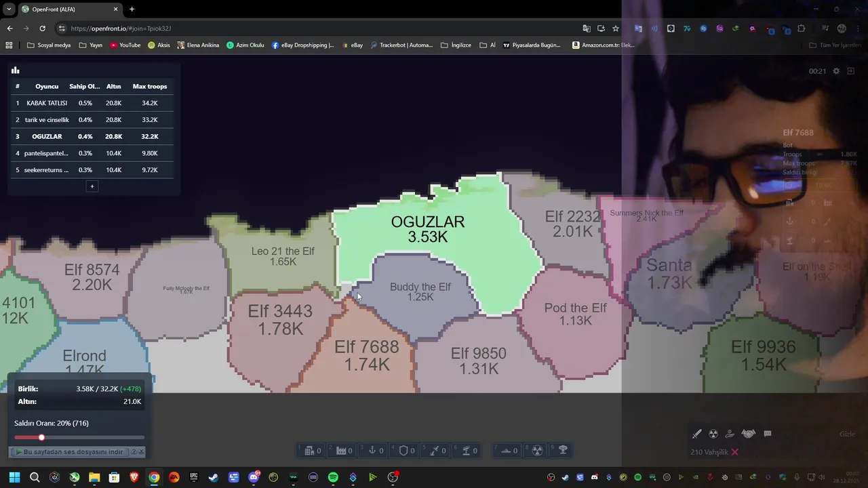The width and height of the screenshot is (868, 488).
Task: Click Buddy the Elf territory
Action: (x=420, y=291)
